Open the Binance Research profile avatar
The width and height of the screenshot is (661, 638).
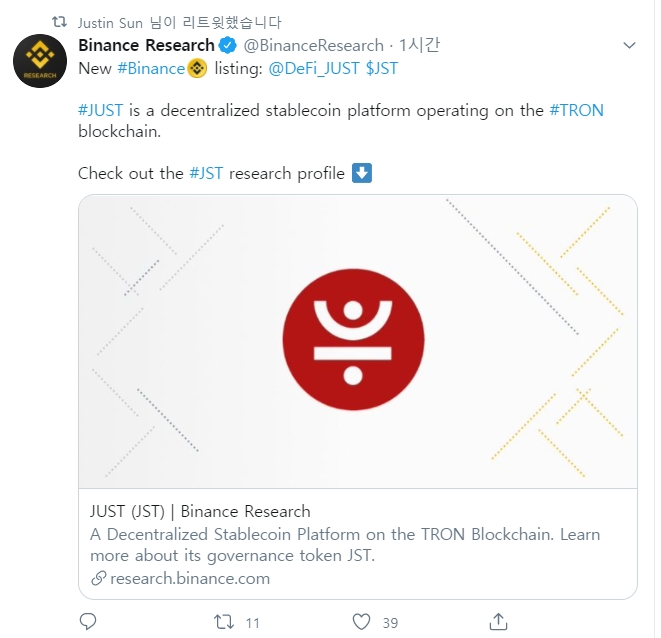pyautogui.click(x=40, y=61)
